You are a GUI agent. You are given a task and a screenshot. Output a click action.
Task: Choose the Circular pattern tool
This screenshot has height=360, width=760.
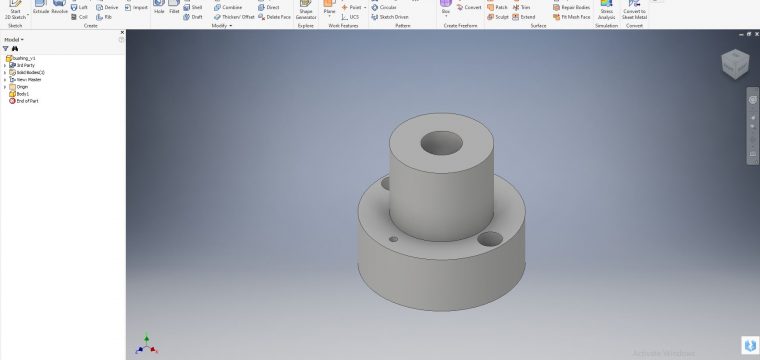(x=384, y=7)
